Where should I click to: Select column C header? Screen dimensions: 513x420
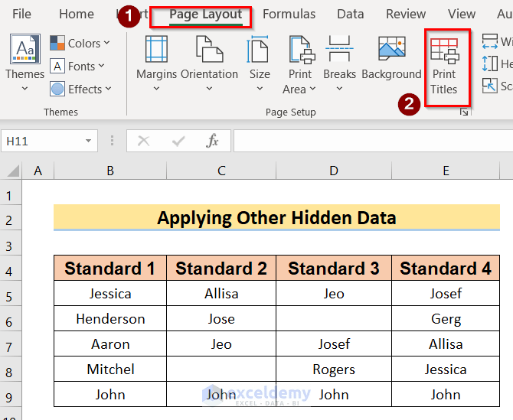pyautogui.click(x=221, y=171)
